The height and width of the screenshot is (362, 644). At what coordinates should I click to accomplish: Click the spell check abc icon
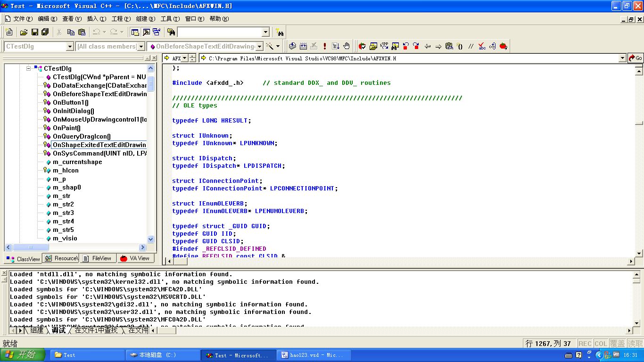coord(482,46)
